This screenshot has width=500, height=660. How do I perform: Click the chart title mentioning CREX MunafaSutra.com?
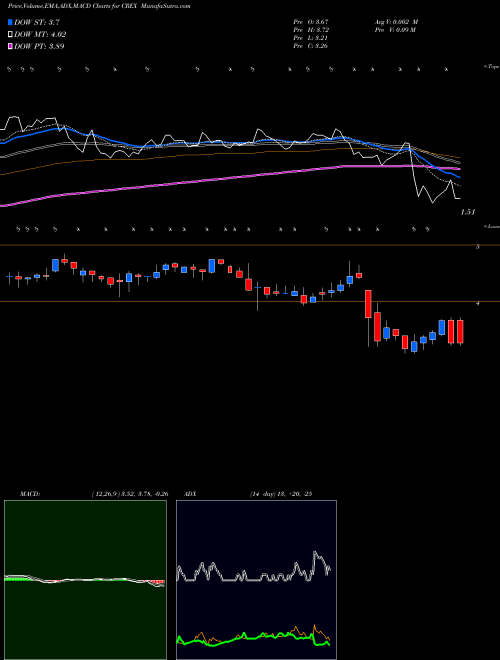coord(99,7)
